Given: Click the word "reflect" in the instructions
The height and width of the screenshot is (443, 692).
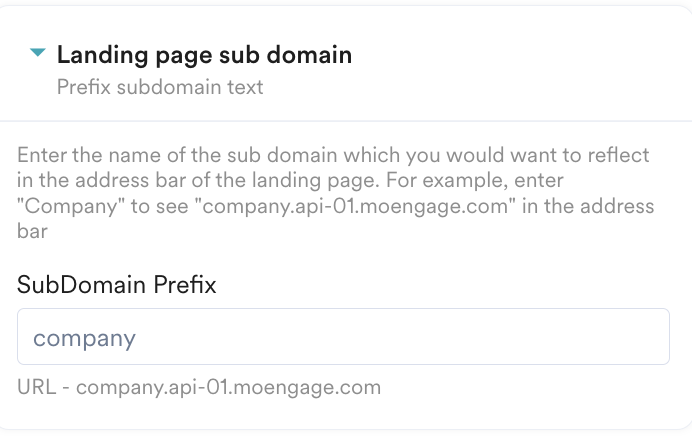Looking at the screenshot, I should 620,156.
